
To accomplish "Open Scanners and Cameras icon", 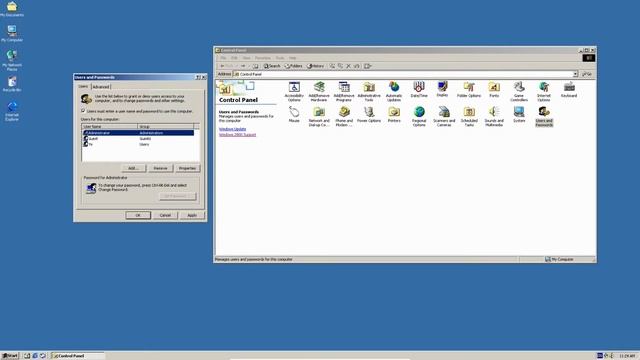I will tap(444, 117).
